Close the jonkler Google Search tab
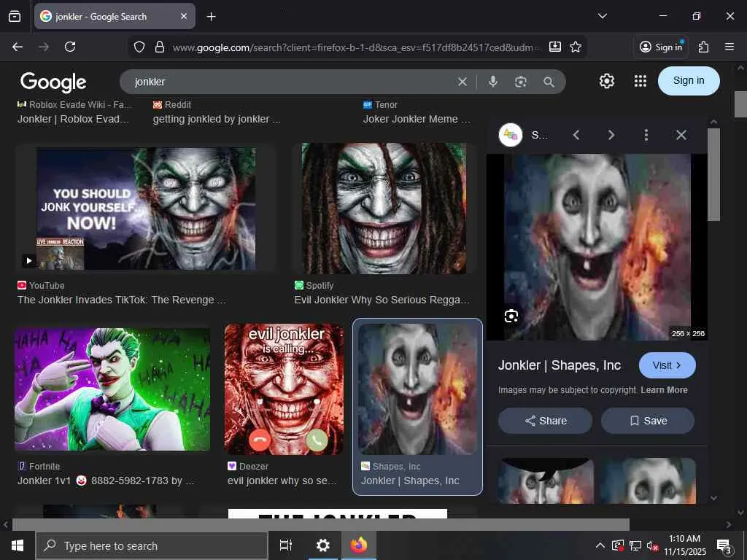This screenshot has width=747, height=560. pyautogui.click(x=183, y=16)
